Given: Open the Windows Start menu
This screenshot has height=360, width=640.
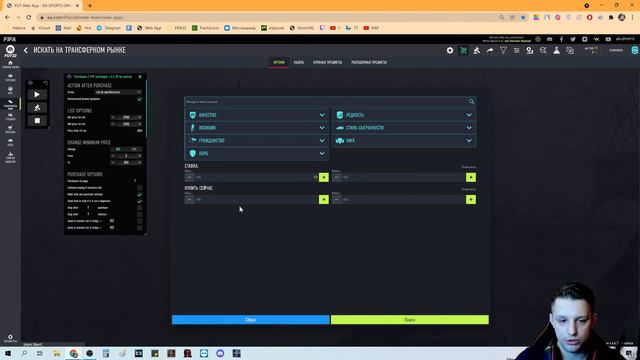Looking at the screenshot, I should [8, 353].
